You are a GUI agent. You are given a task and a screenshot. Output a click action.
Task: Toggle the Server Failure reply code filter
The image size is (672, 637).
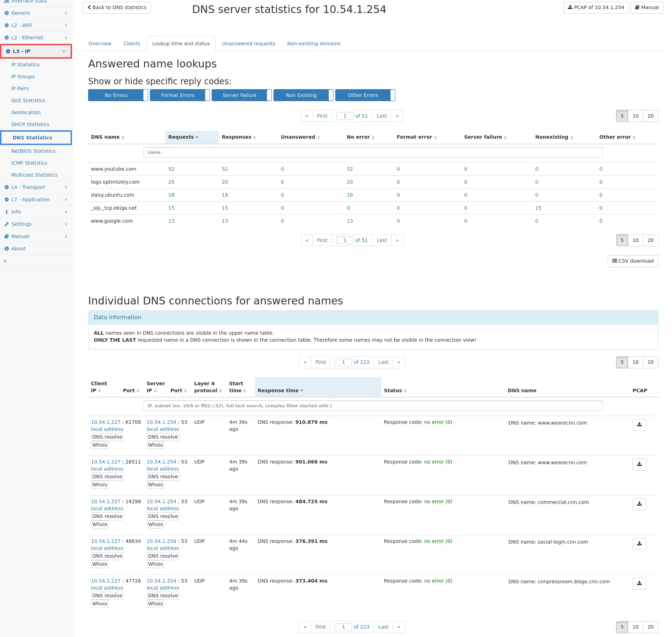[x=241, y=95]
